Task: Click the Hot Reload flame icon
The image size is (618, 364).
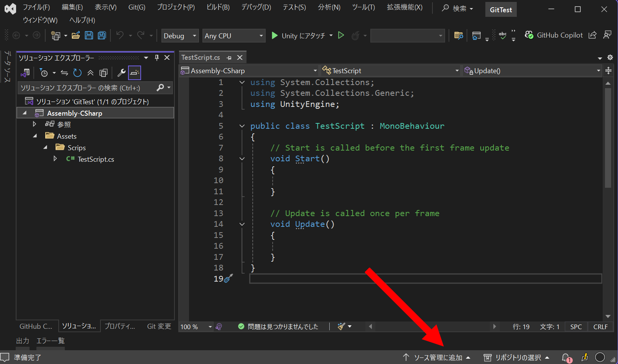Action: [x=355, y=36]
